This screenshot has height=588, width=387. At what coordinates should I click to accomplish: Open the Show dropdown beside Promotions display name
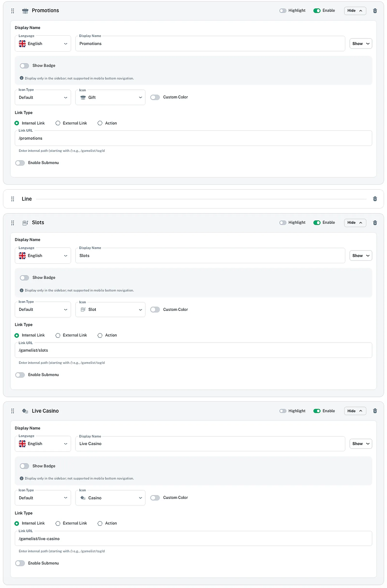361,44
